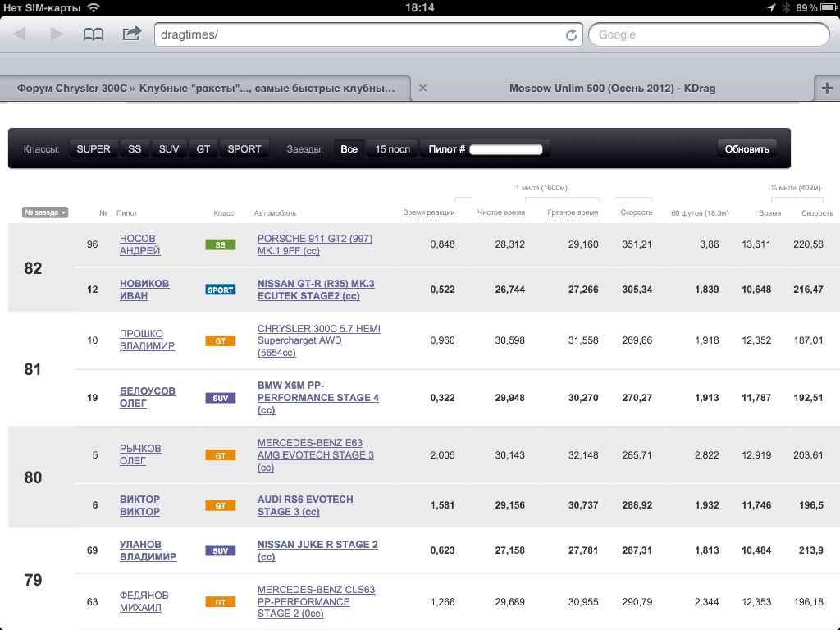Click the Обновить button
This screenshot has width=840, height=630.
[x=746, y=149]
